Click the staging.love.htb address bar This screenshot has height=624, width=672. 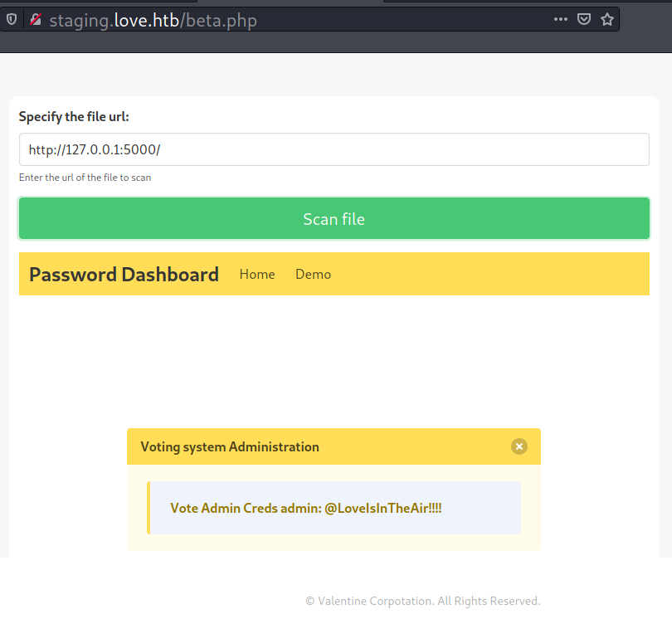tap(332, 20)
